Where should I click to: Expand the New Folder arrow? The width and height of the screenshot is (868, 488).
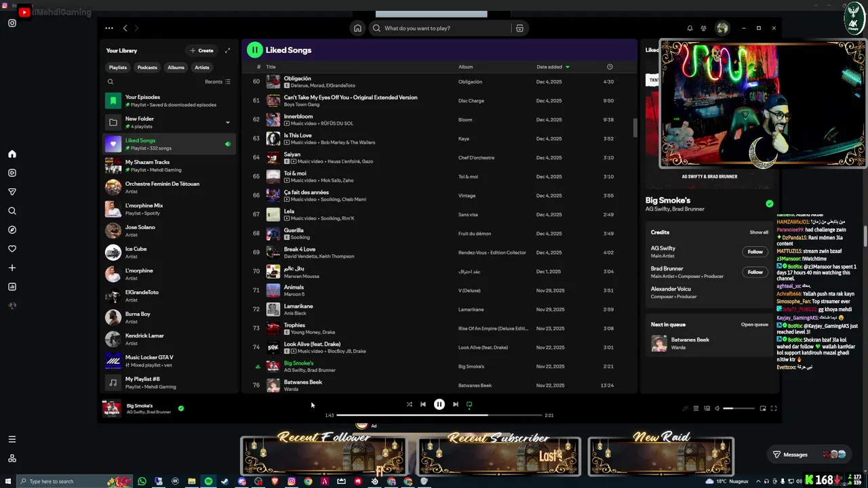(227, 123)
